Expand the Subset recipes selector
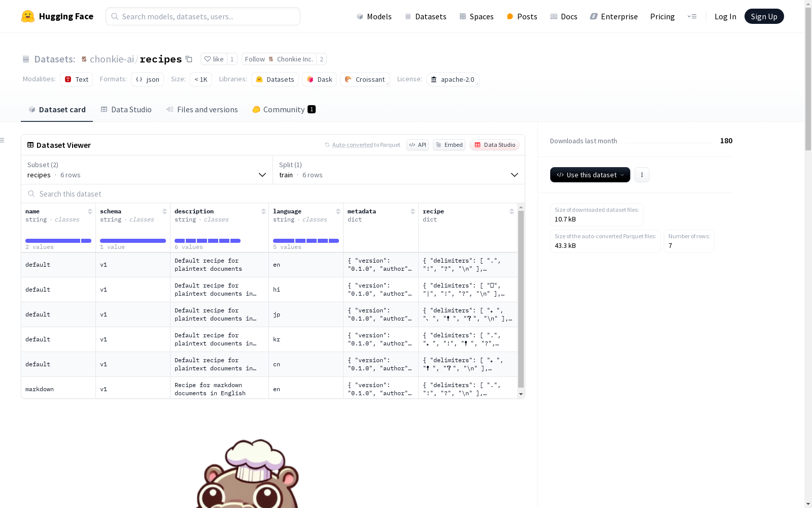 click(147, 170)
